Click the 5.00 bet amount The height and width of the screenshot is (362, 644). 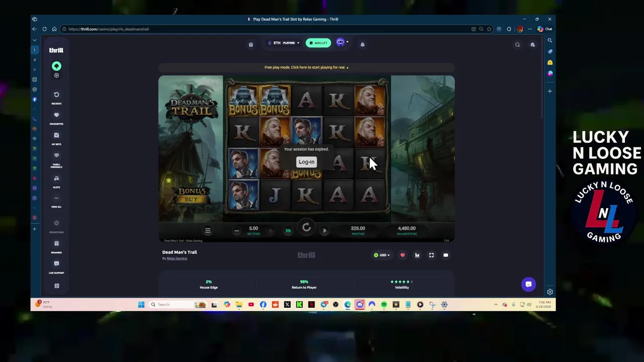point(254,228)
